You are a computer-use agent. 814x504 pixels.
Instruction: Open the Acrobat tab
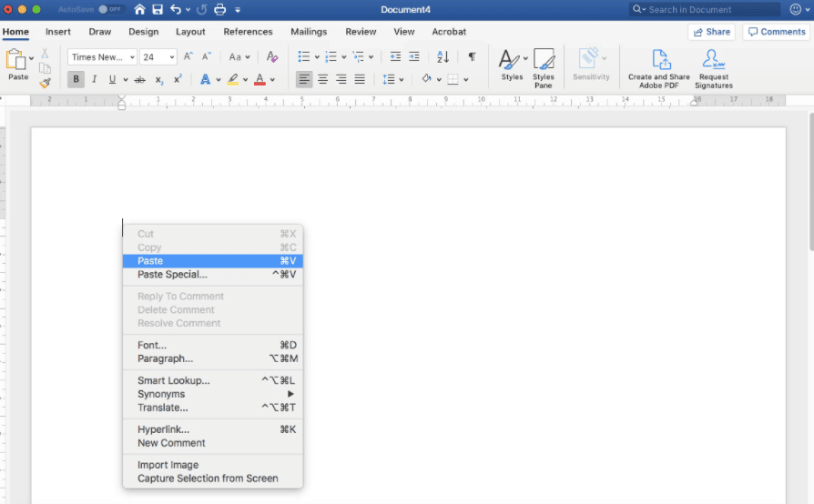(449, 32)
